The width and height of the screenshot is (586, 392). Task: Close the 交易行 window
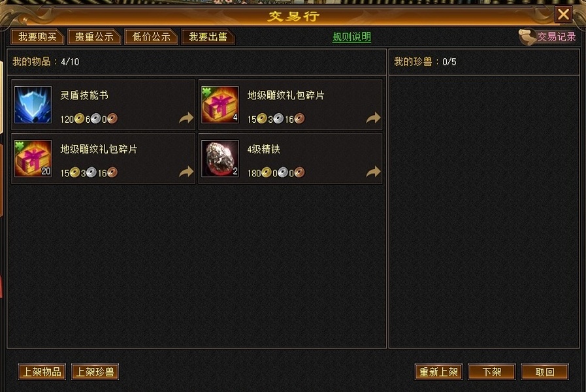pyautogui.click(x=563, y=14)
